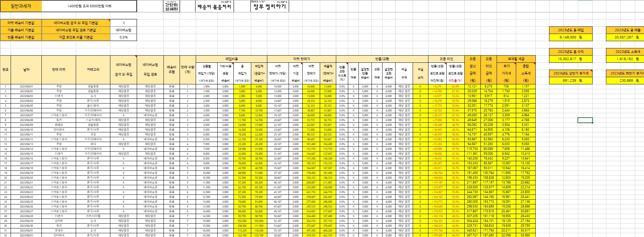644x237 pixels.
Task: Select the 번호 column header
Action: [5, 70]
